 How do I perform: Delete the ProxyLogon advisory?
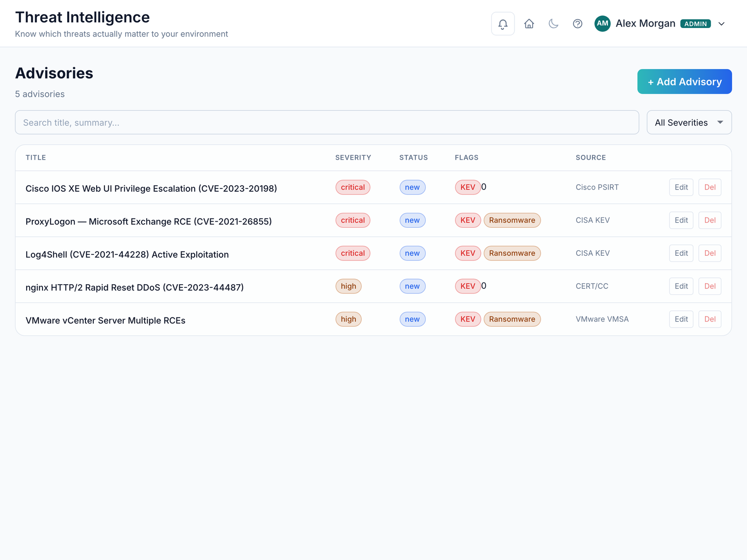click(710, 220)
